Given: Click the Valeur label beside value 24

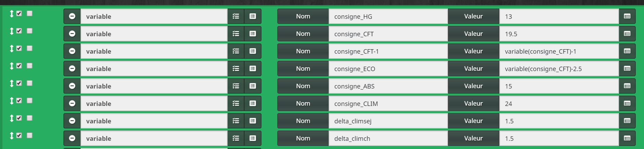Looking at the screenshot, I should [473, 104].
